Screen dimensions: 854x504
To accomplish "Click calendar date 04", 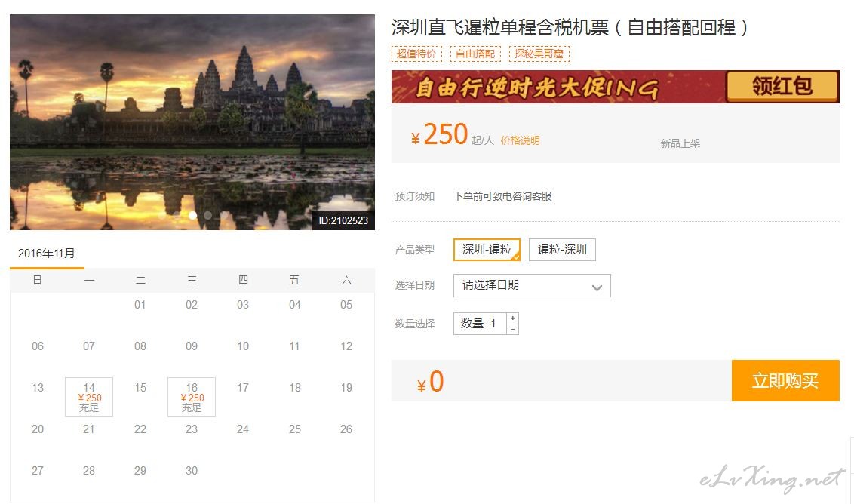I will tap(295, 305).
